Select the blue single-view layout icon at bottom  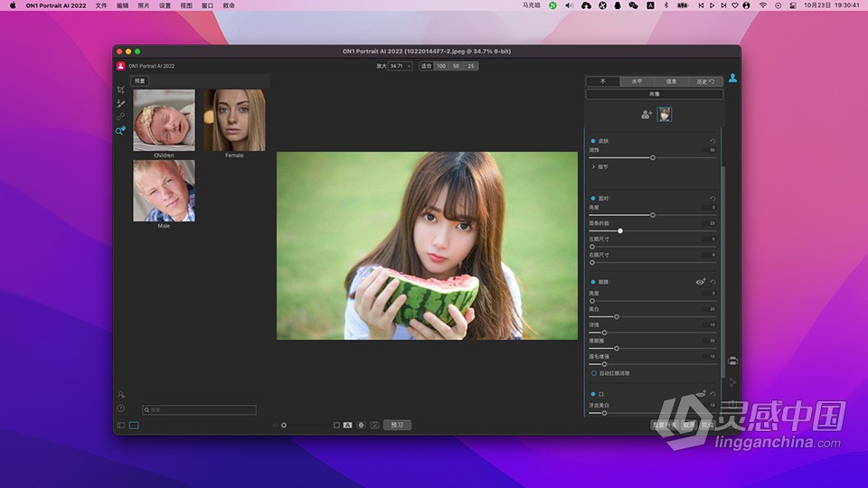pos(134,425)
